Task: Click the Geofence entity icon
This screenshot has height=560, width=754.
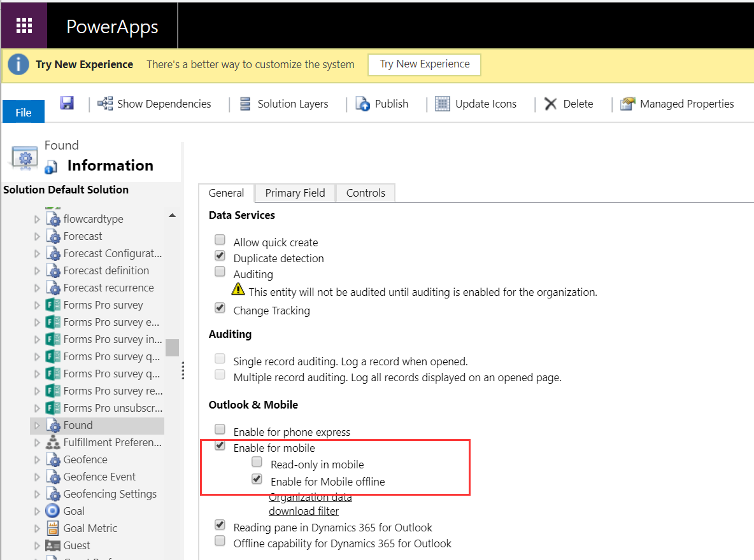Action: pos(53,459)
